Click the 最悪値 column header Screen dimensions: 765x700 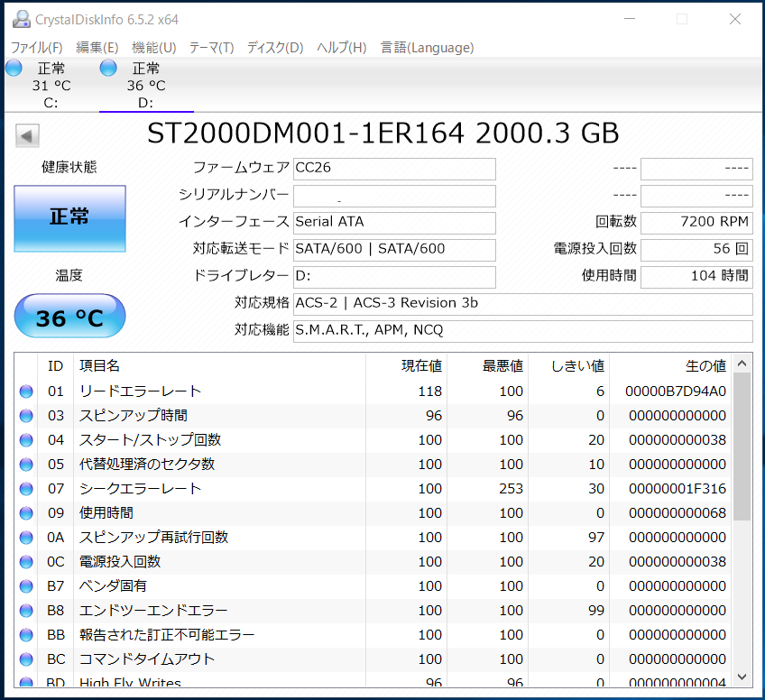tap(502, 366)
